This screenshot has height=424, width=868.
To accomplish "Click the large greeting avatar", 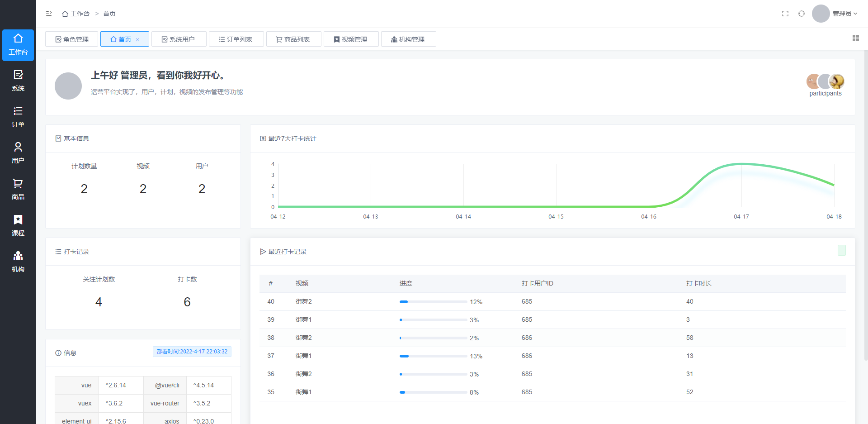I will point(68,86).
